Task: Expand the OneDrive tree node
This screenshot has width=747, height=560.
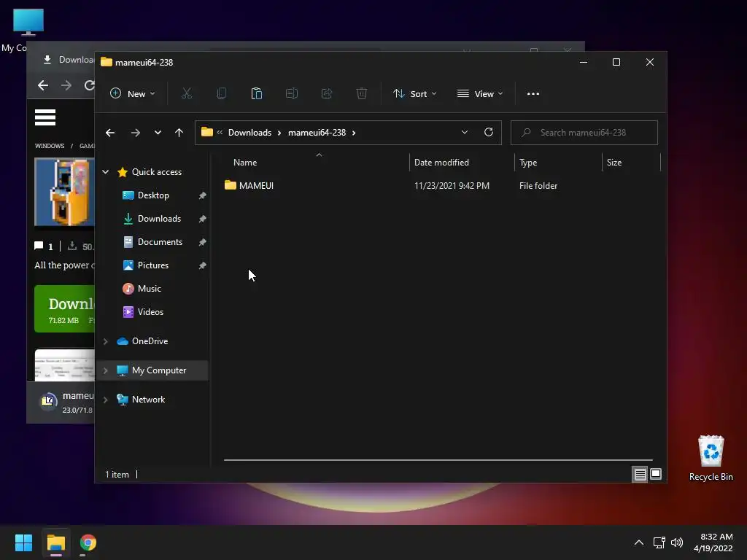Action: tap(106, 341)
